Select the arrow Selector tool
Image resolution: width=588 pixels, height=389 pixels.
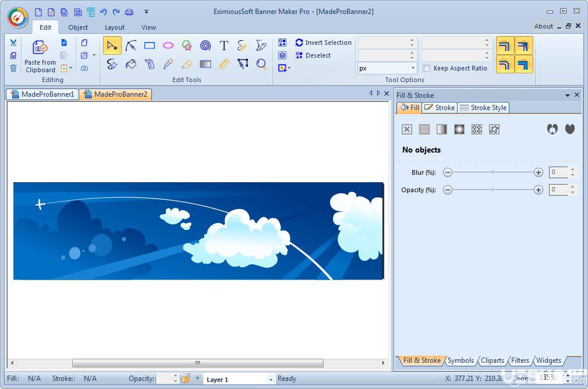(x=112, y=46)
